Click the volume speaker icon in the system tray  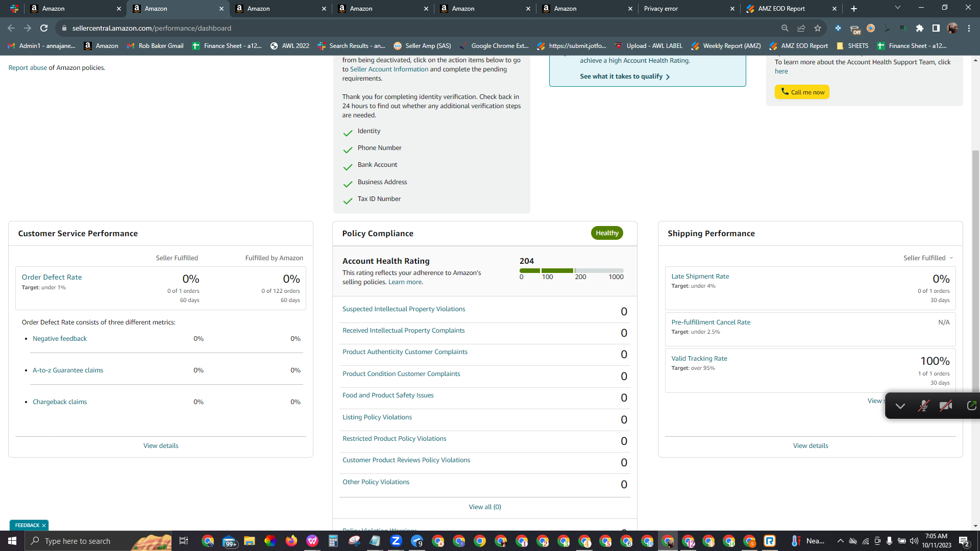(x=914, y=541)
